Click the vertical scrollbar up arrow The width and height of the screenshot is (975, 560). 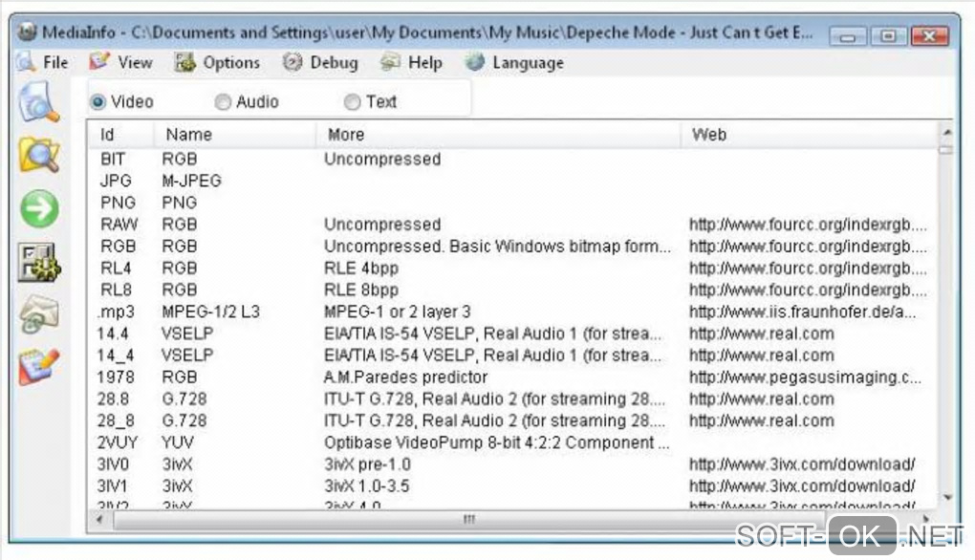pos(946,132)
